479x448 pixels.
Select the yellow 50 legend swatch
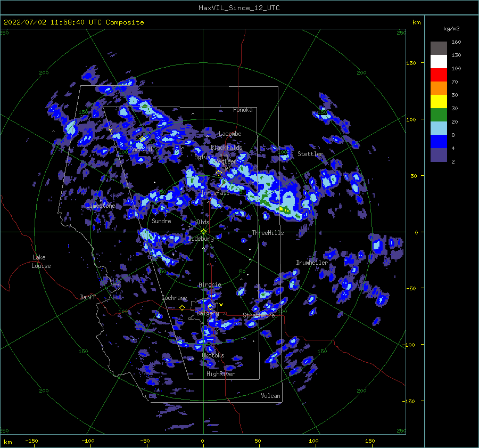(439, 102)
